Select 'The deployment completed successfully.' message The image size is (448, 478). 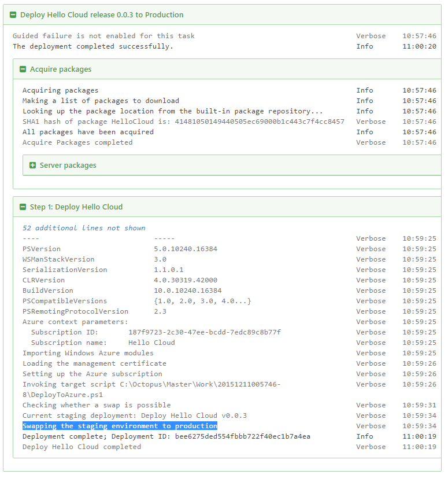pyautogui.click(x=92, y=46)
